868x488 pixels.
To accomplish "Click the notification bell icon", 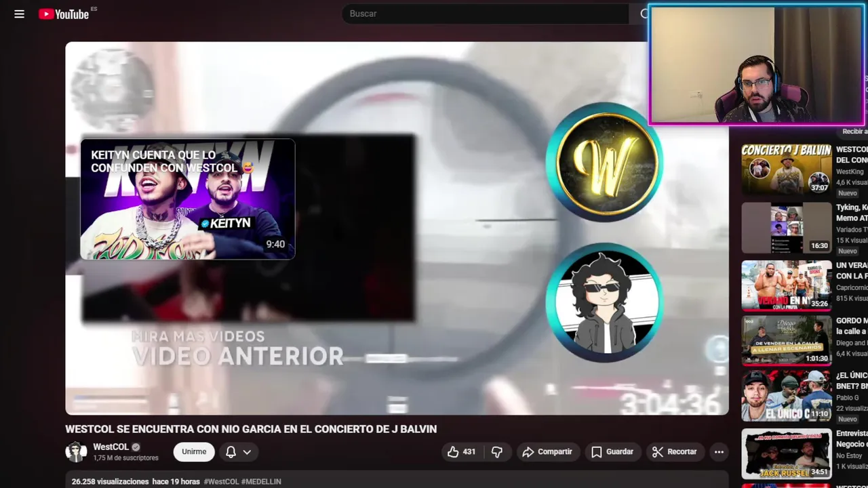I will click(231, 451).
